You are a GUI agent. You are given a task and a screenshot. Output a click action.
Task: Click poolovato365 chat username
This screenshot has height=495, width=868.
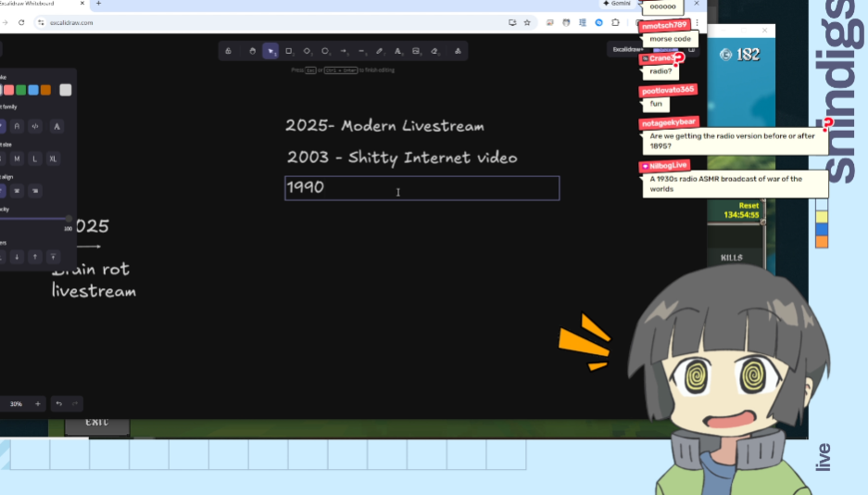[x=668, y=90]
